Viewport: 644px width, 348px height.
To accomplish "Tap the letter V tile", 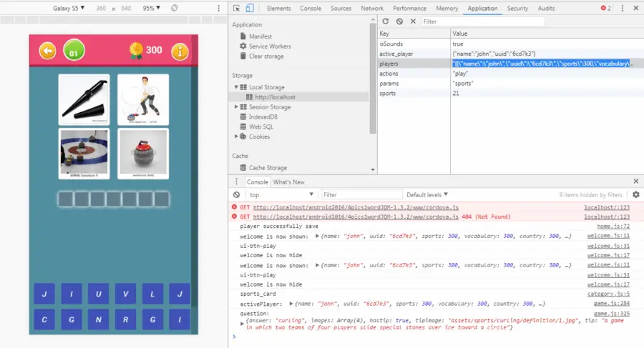I will 125,294.
